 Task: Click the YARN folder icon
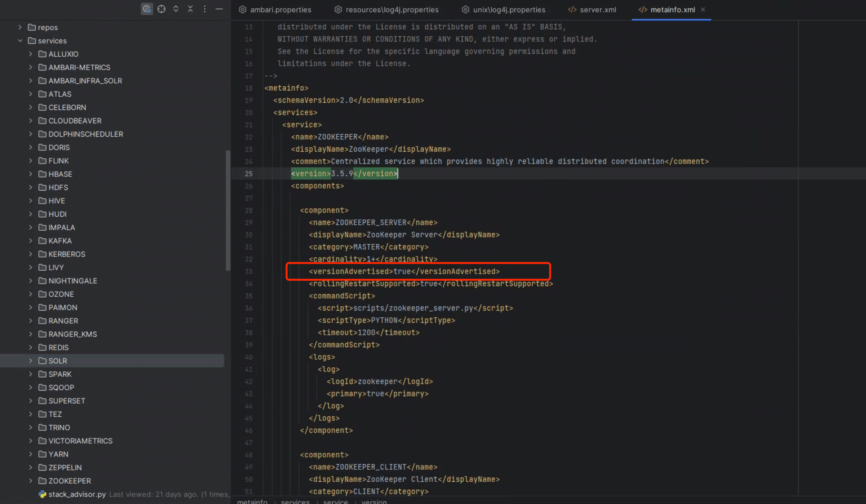42,454
